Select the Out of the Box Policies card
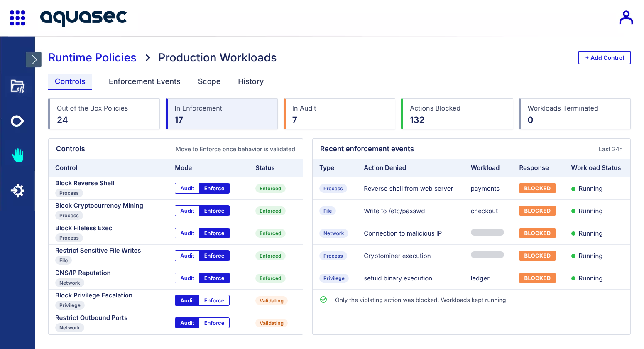This screenshot has width=644, height=349. pyautogui.click(x=104, y=114)
